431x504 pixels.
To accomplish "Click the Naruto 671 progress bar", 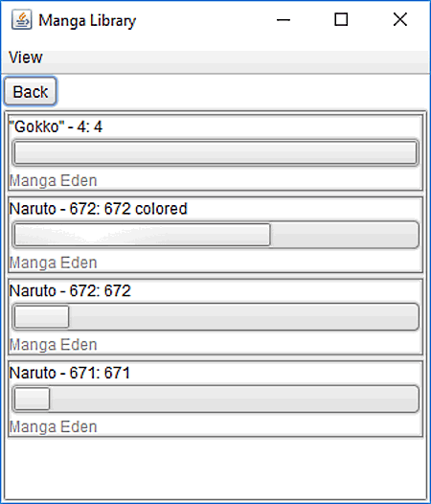I will [x=215, y=399].
